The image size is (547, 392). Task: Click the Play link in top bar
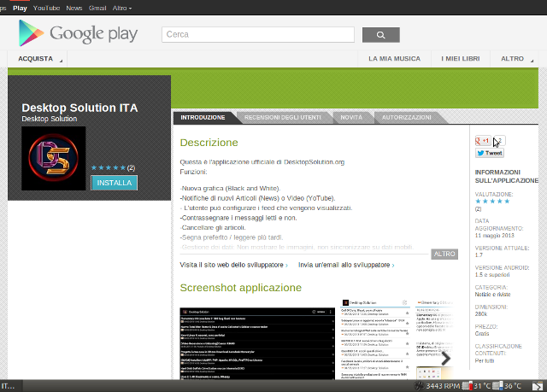point(20,8)
